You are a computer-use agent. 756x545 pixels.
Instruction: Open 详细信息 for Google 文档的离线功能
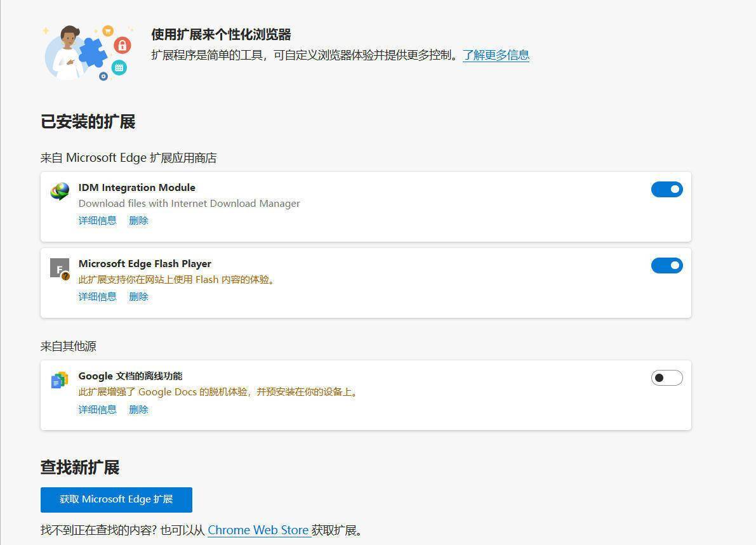pos(97,410)
